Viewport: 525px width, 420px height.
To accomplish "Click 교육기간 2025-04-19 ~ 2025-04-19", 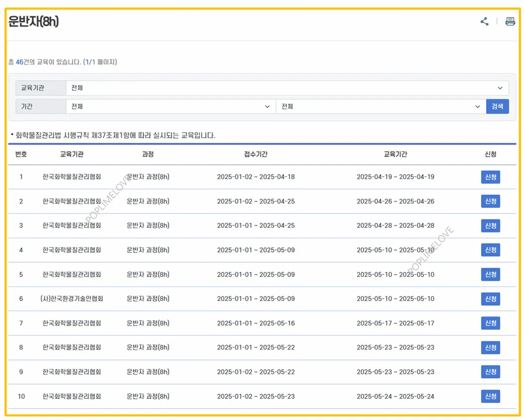I will 395,177.
